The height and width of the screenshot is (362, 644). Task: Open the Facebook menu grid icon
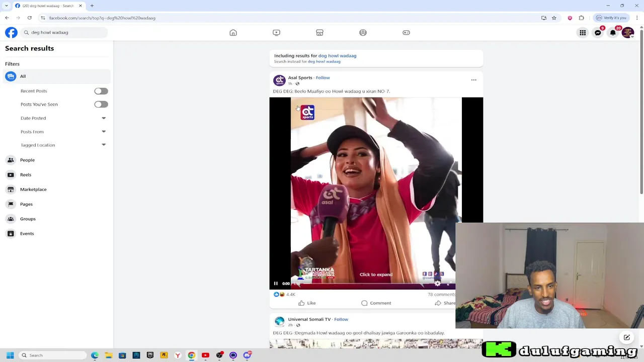583,33
